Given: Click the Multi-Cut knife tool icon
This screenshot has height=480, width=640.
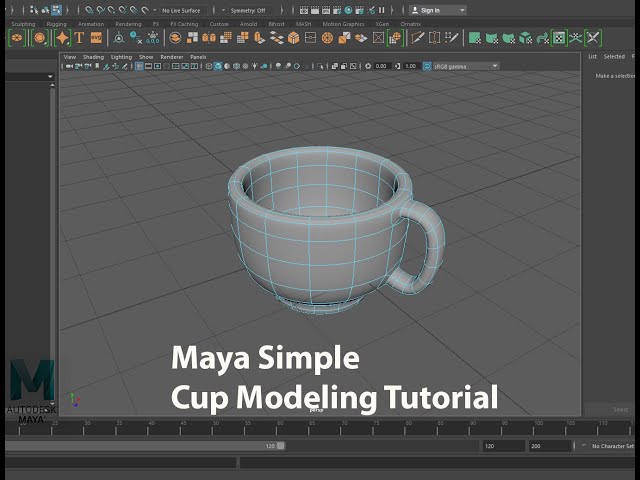Looking at the screenshot, I should point(418,38).
